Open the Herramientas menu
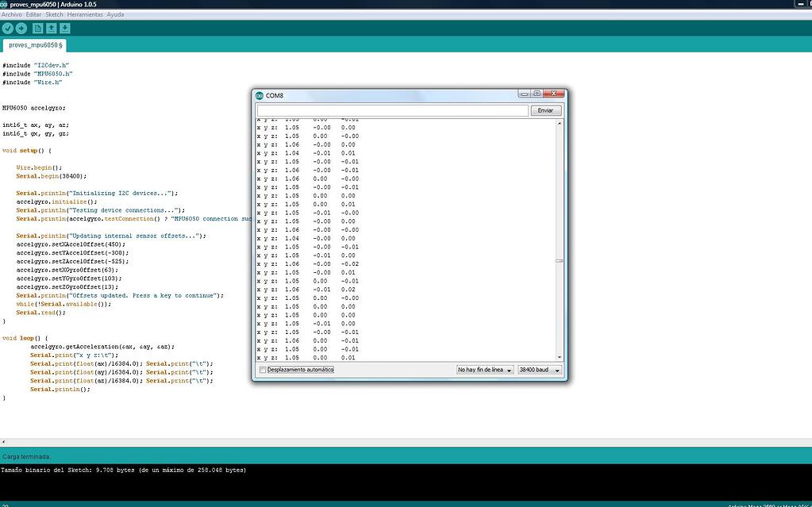 tap(85, 14)
